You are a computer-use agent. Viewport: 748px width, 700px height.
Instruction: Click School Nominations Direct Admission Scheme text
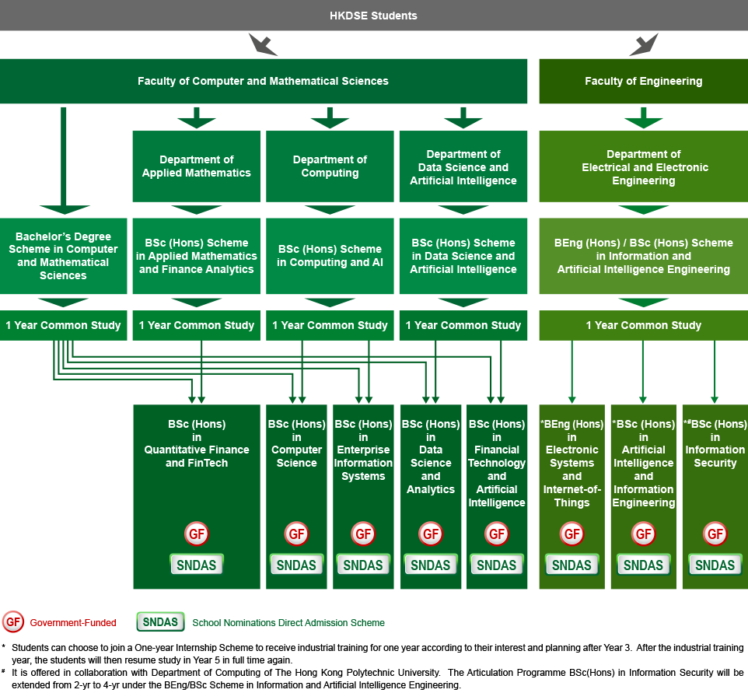click(288, 623)
